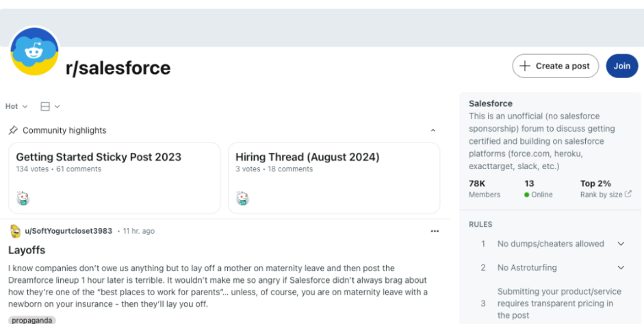Click the 78K Members count
The width and height of the screenshot is (644, 324).
(x=485, y=189)
